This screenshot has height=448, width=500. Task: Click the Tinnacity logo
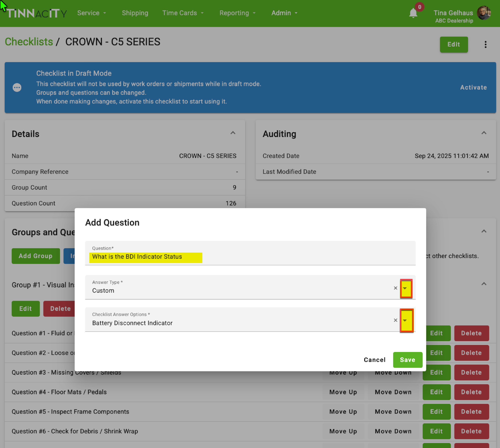click(36, 13)
